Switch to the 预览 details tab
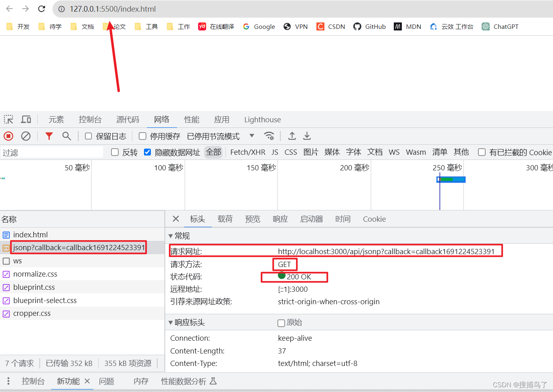Viewport: 553px width, 392px height. [253, 219]
